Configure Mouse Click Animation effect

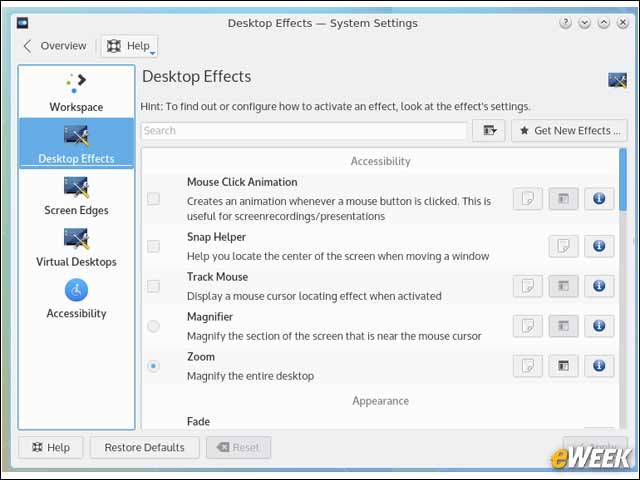point(563,199)
